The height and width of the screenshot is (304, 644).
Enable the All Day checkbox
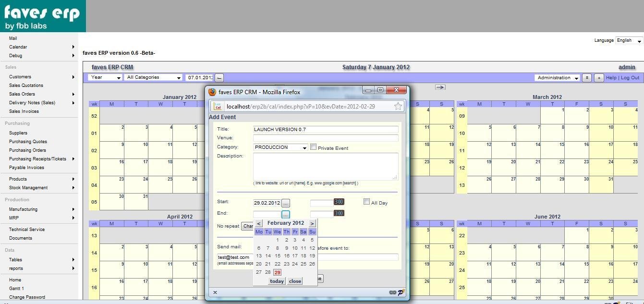point(366,202)
